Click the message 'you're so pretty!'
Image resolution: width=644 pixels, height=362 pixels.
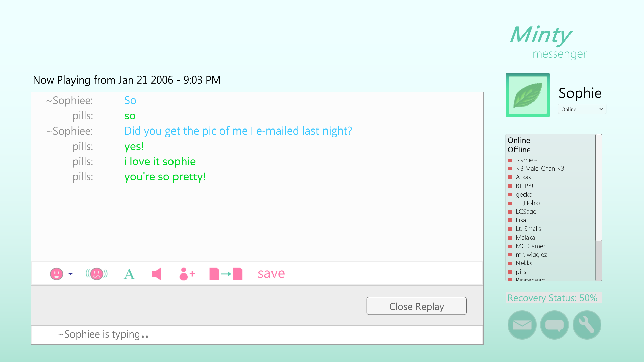(165, 177)
